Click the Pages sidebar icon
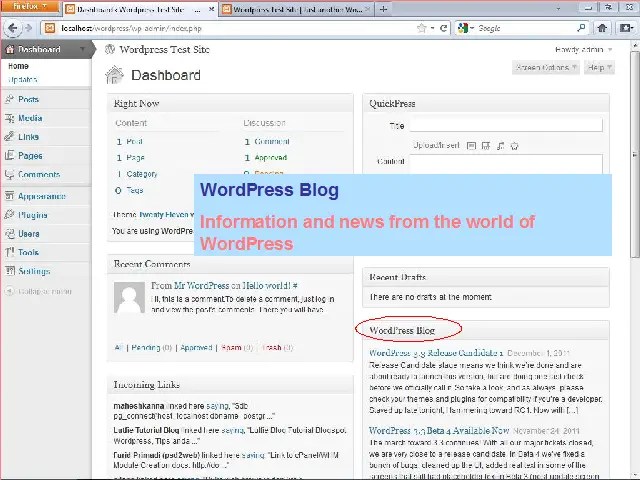The width and height of the screenshot is (640, 480). point(9,155)
